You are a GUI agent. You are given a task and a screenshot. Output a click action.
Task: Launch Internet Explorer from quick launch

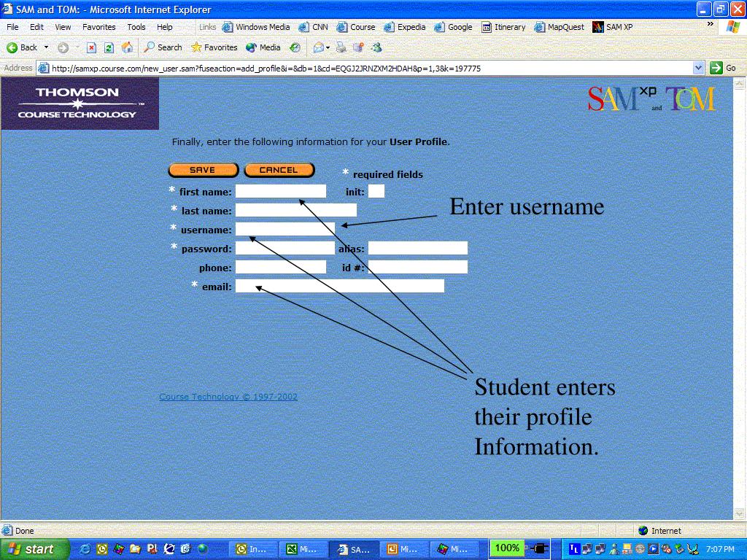tap(85, 549)
